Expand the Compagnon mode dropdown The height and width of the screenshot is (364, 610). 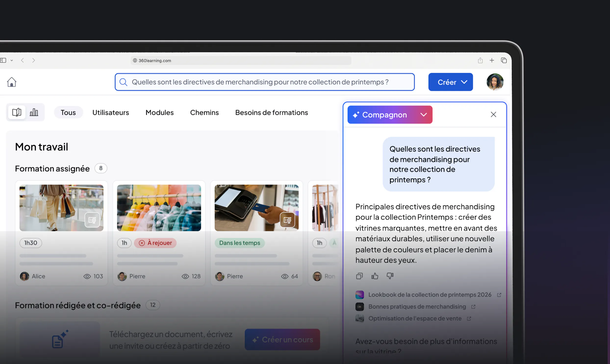tap(424, 114)
